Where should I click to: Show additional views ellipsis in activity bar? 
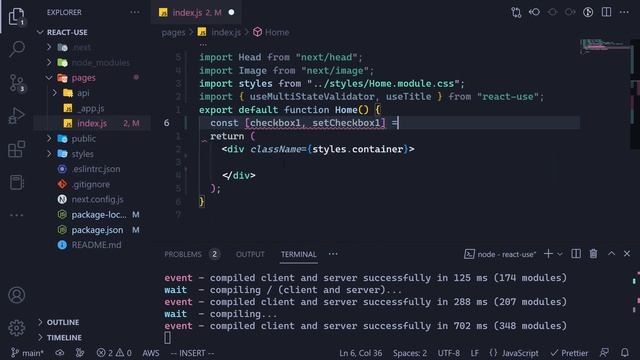(x=16, y=215)
